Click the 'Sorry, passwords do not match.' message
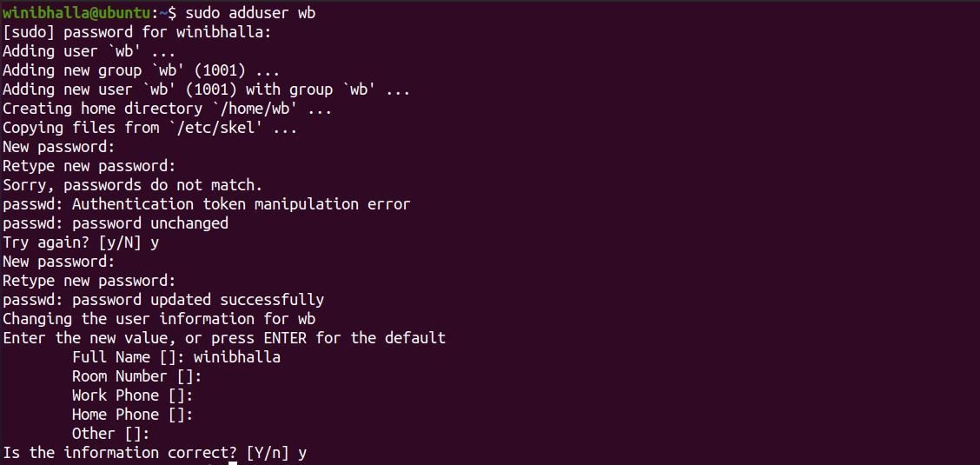 [132, 185]
